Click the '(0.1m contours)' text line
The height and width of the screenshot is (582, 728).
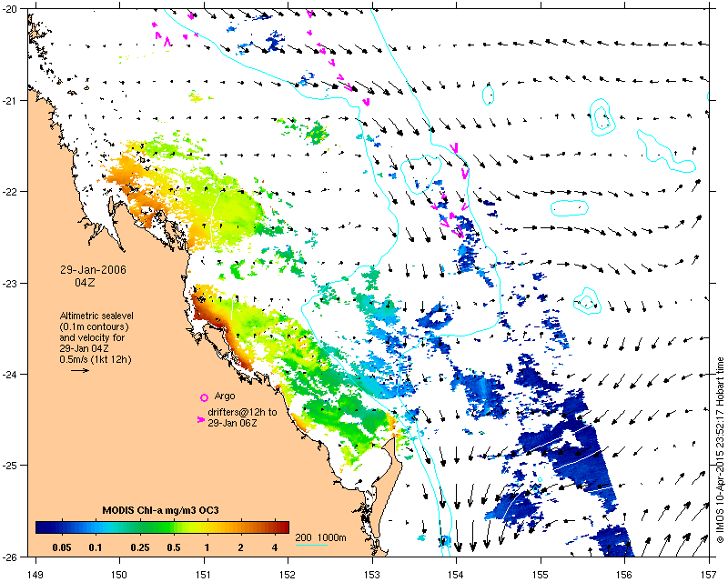click(x=95, y=326)
